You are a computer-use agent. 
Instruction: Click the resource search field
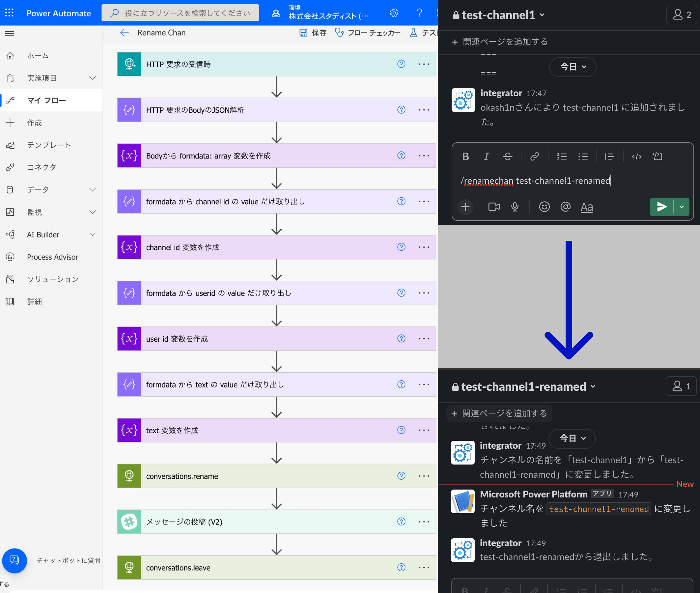click(181, 13)
